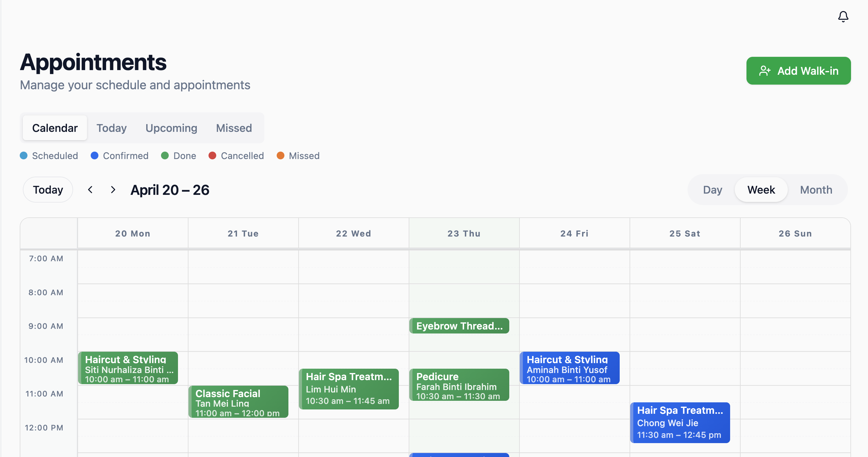Click the Cancelled legend label
Screen dimensions: 868x457
pos(242,156)
